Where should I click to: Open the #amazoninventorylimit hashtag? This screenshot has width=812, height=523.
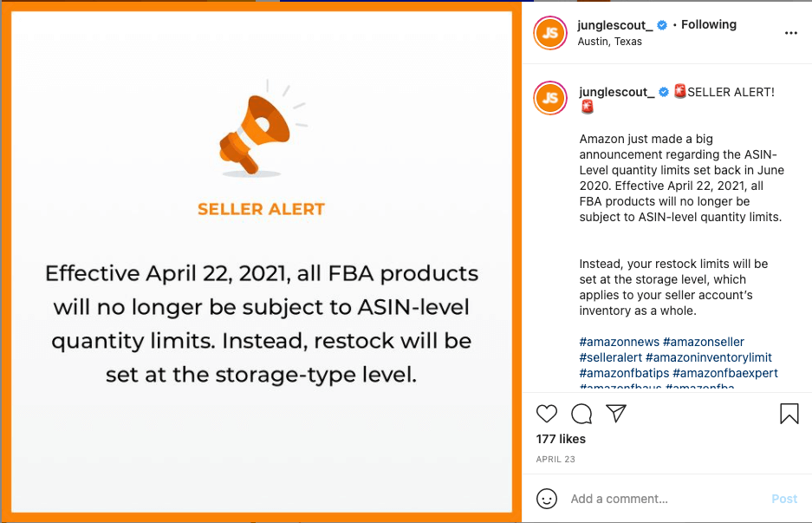tap(708, 357)
